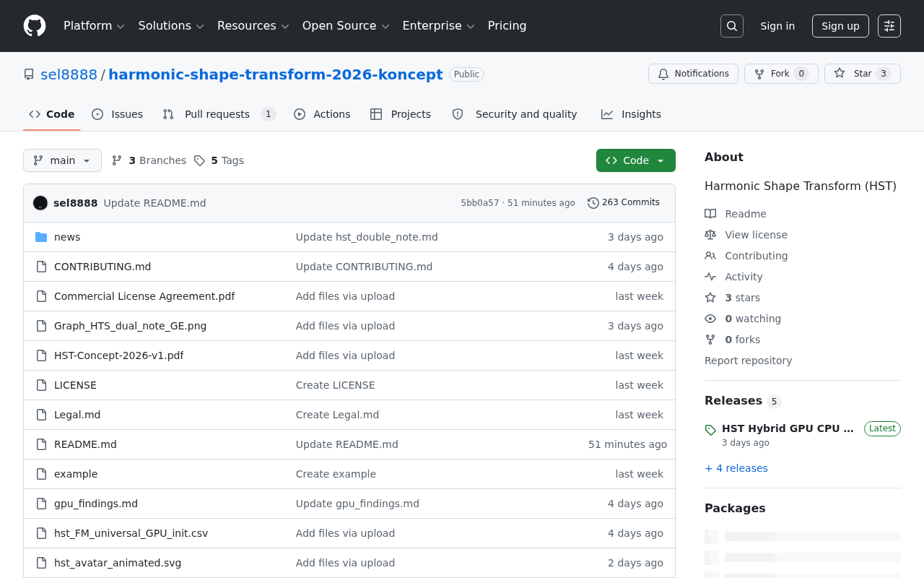
Task: Open the HST Hybrid GPU CPU release
Action: (x=788, y=428)
